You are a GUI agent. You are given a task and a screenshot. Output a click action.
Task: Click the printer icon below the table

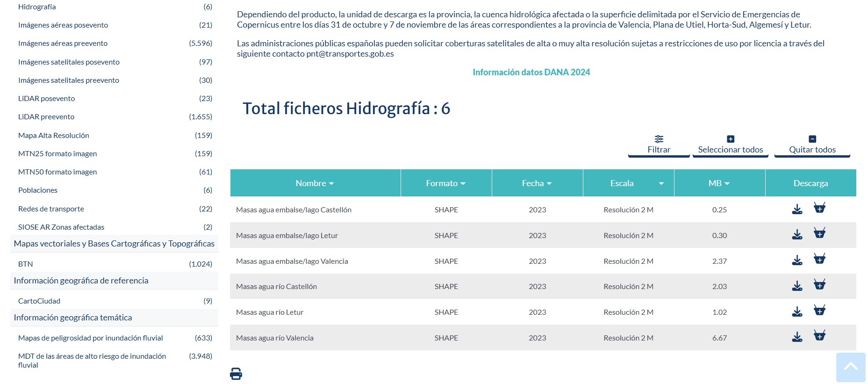[236, 374]
